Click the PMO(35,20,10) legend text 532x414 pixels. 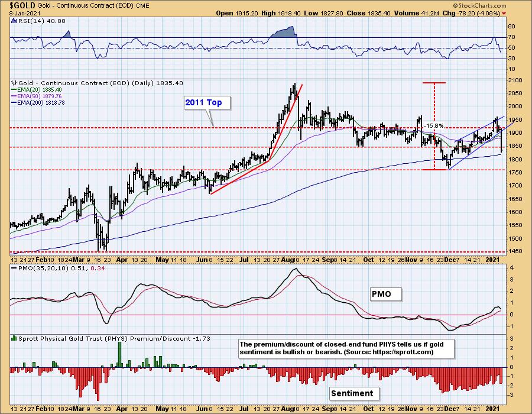coord(61,268)
